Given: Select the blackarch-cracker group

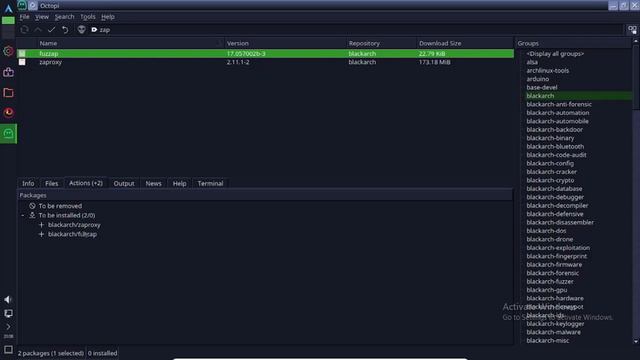Looking at the screenshot, I should [551, 172].
